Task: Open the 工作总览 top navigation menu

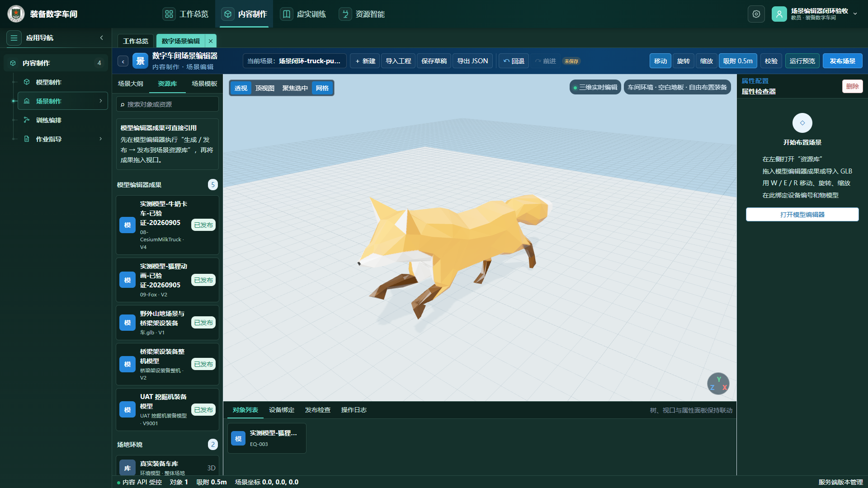Action: pyautogui.click(x=186, y=14)
